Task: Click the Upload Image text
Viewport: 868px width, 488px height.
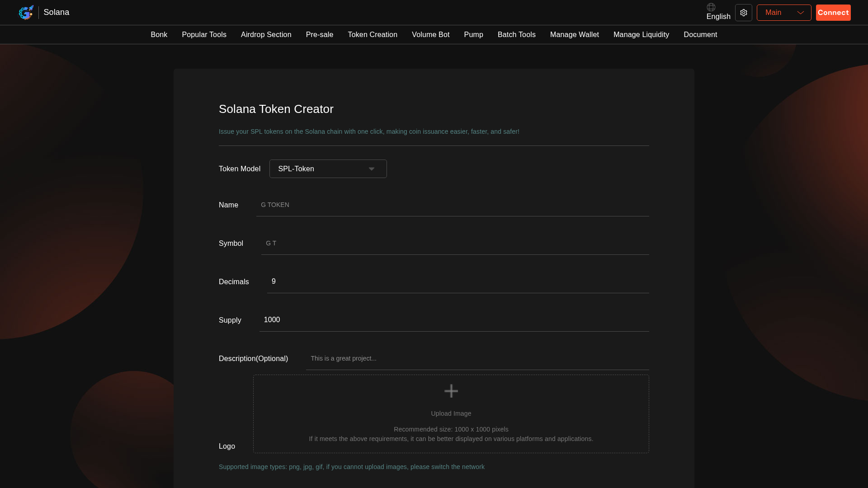Action: (451, 413)
